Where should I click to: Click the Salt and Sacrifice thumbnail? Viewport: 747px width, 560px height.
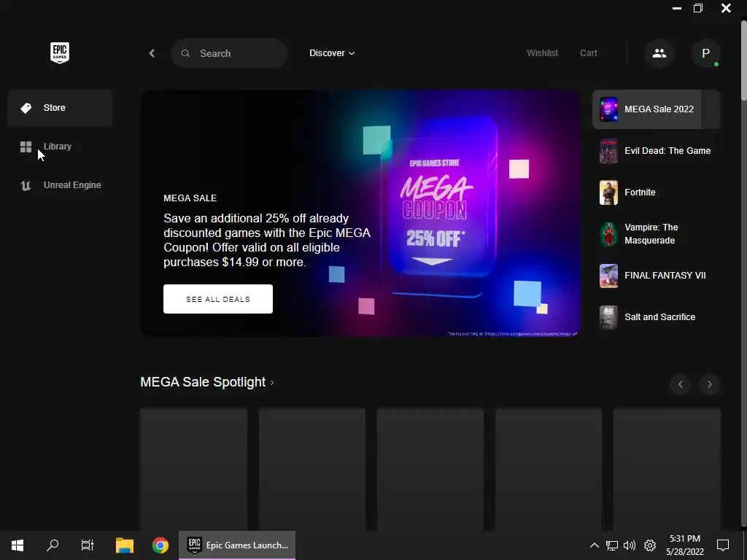pos(608,317)
